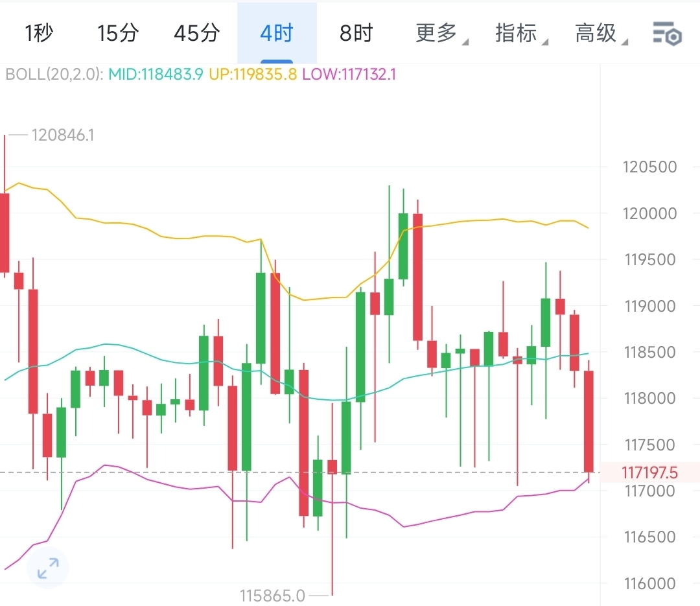Click the 118500 price axis label
This screenshot has width=700, height=606.
pyautogui.click(x=649, y=353)
